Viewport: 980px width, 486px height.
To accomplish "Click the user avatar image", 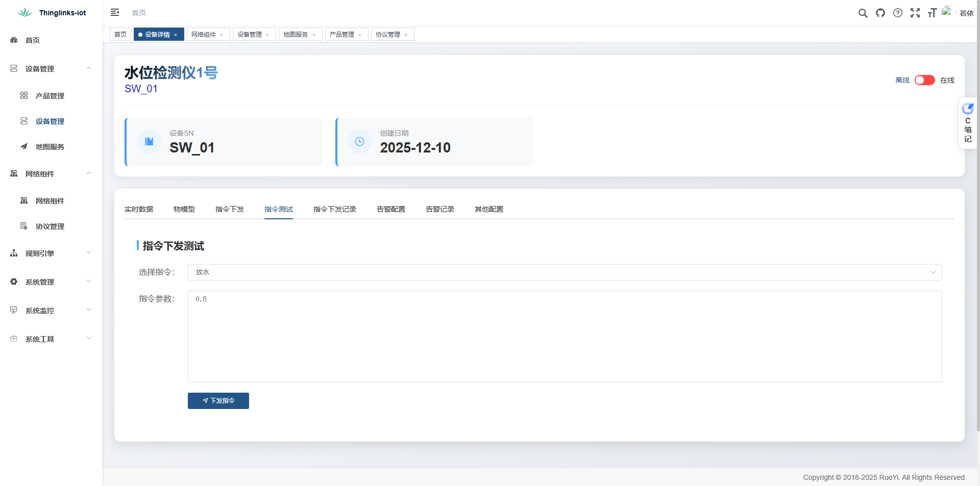I will click(947, 12).
